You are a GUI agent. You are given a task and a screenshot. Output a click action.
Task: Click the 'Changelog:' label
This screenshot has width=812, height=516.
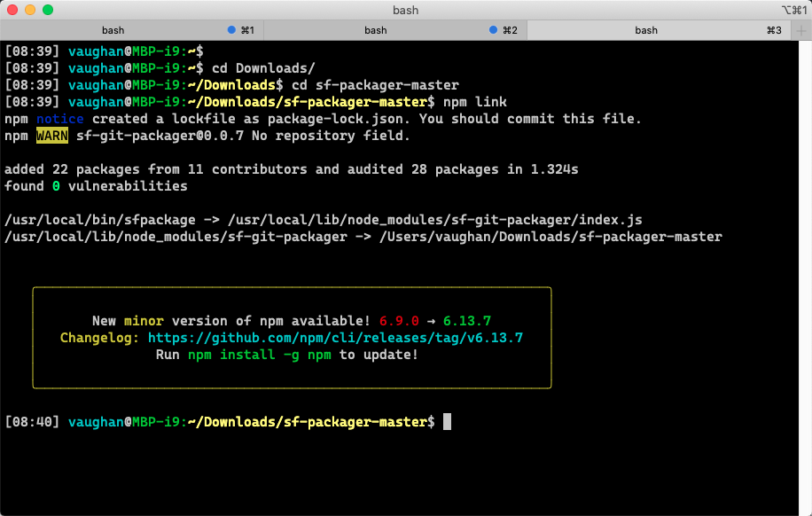(x=99, y=338)
